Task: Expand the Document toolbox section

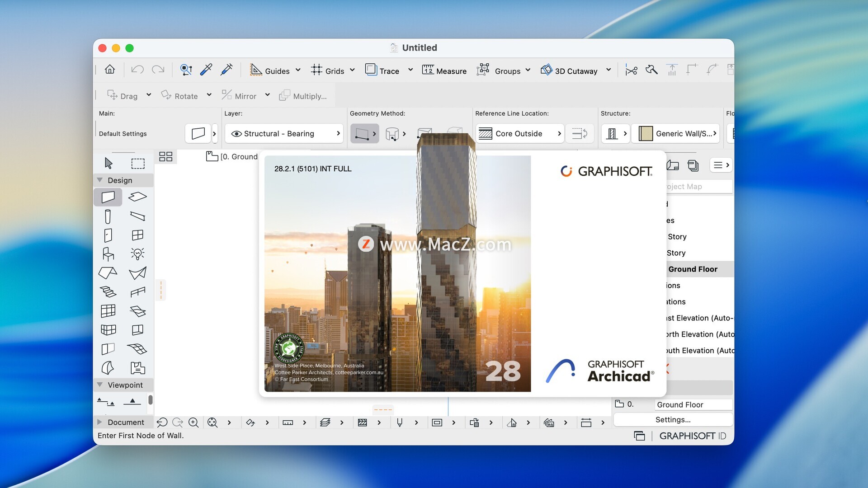Action: [x=100, y=422]
